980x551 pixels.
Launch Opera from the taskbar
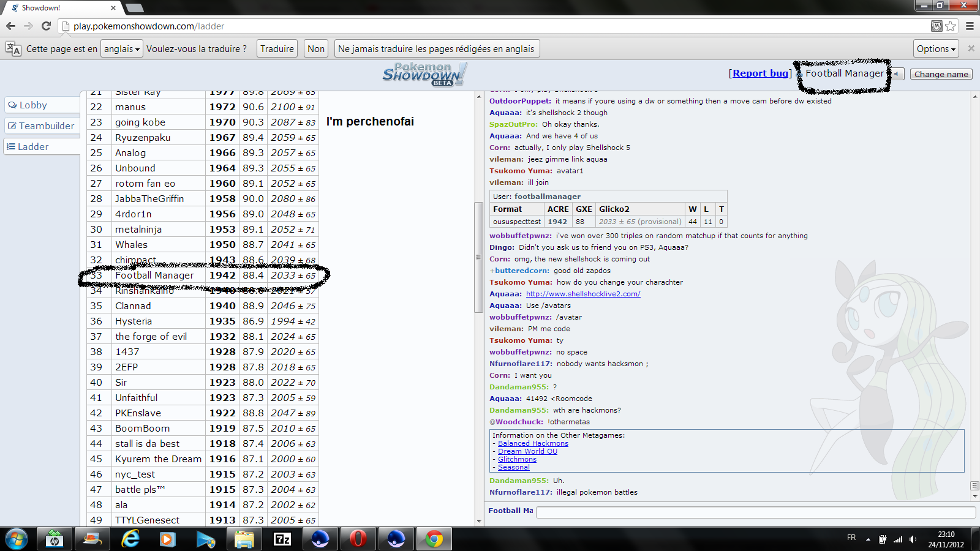pos(358,539)
